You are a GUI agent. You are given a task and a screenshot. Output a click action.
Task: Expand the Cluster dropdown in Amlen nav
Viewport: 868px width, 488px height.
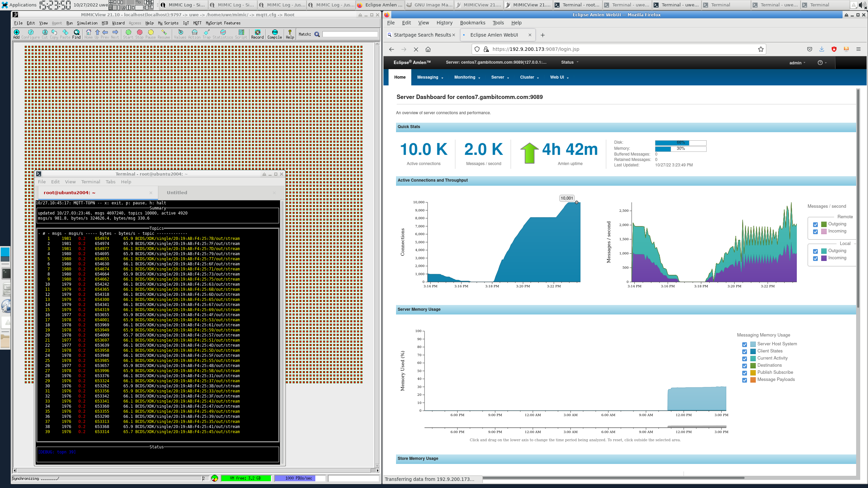(x=529, y=77)
